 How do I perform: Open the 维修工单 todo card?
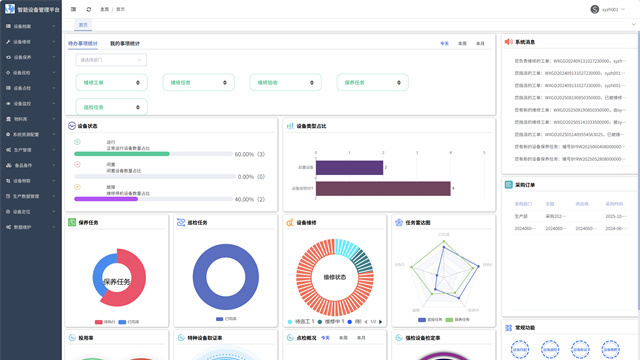[111, 82]
